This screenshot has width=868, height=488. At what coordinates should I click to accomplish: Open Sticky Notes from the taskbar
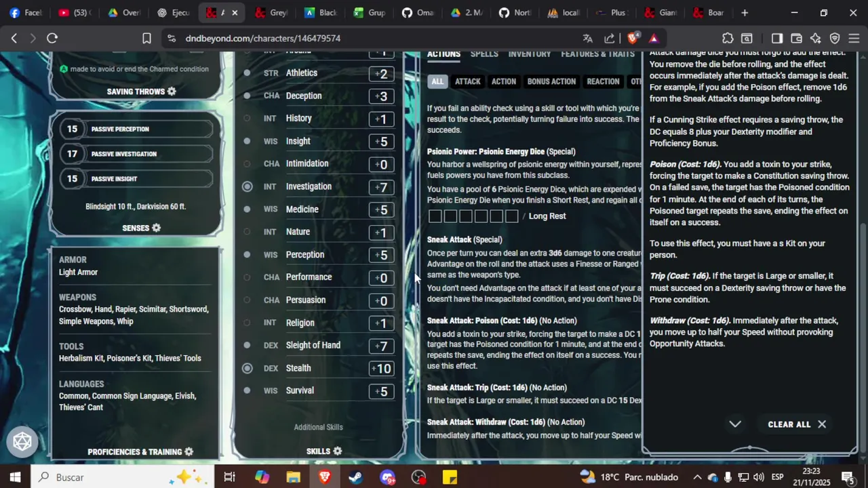point(450,477)
